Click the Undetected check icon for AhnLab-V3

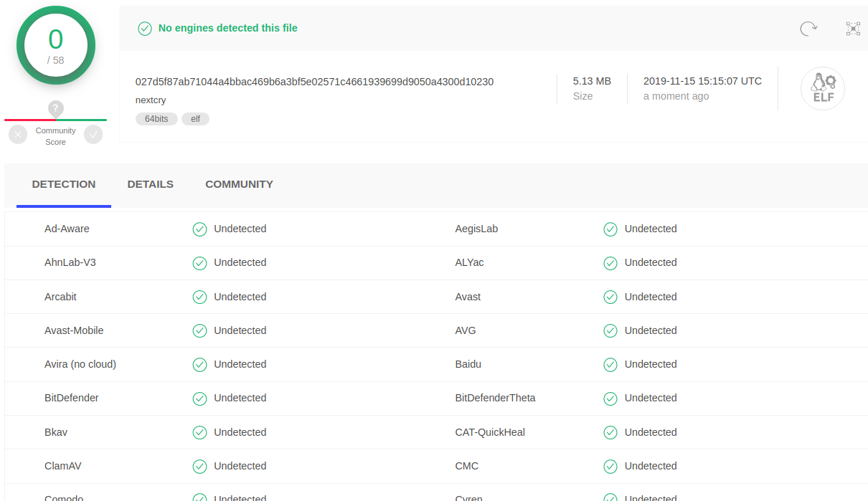coord(199,263)
